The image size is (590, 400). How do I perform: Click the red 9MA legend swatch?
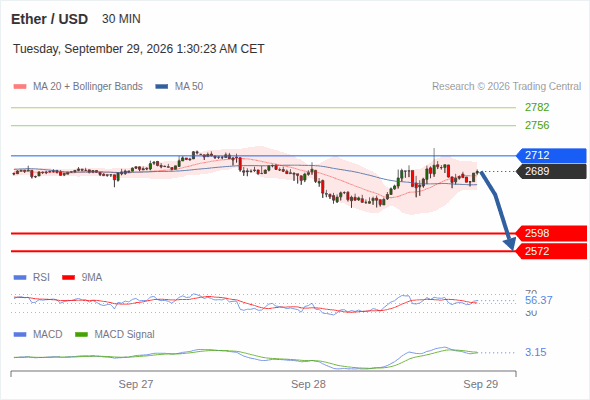[x=68, y=278]
